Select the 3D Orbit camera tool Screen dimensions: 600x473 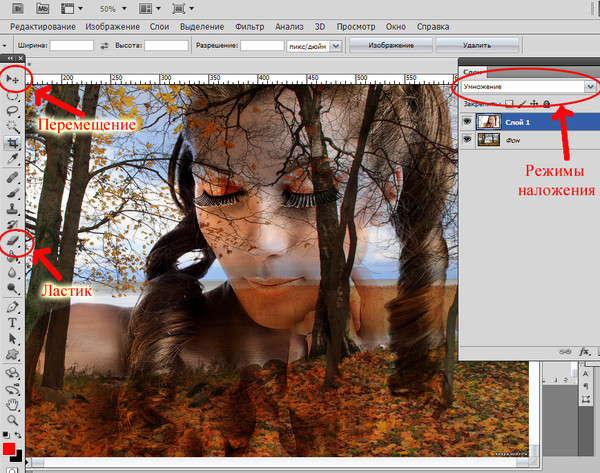coord(12,389)
